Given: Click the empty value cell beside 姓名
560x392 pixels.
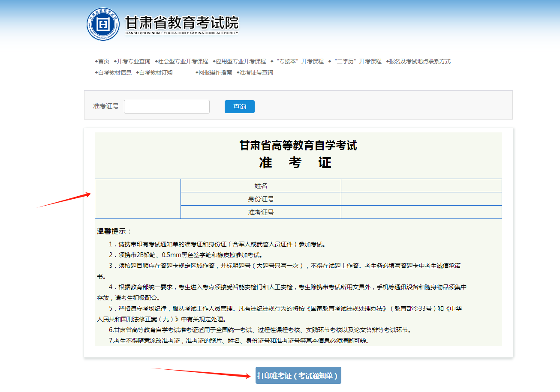Looking at the screenshot, I should coord(421,186).
